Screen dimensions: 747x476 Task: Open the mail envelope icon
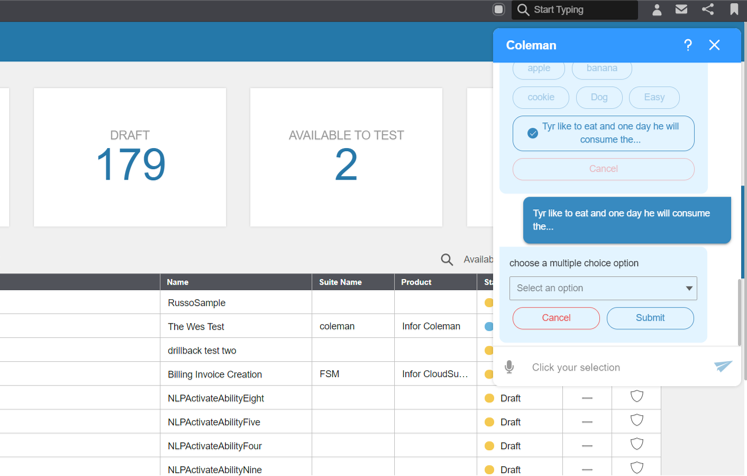(x=681, y=9)
